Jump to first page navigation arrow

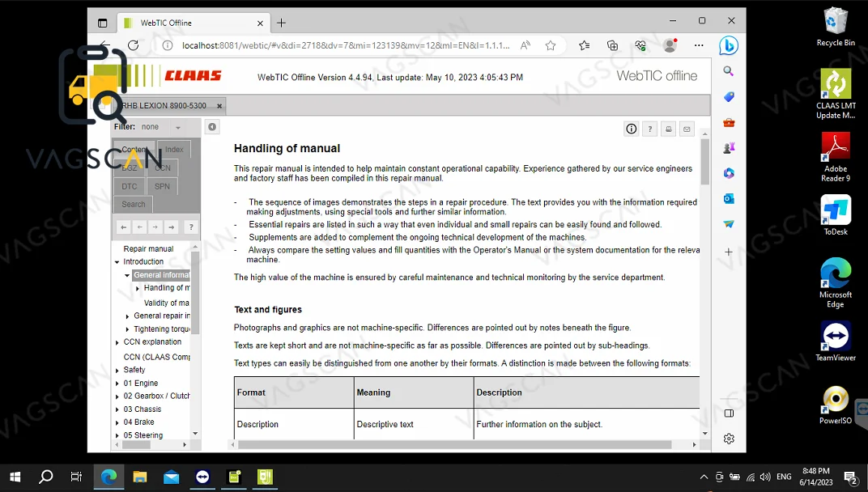tap(123, 227)
